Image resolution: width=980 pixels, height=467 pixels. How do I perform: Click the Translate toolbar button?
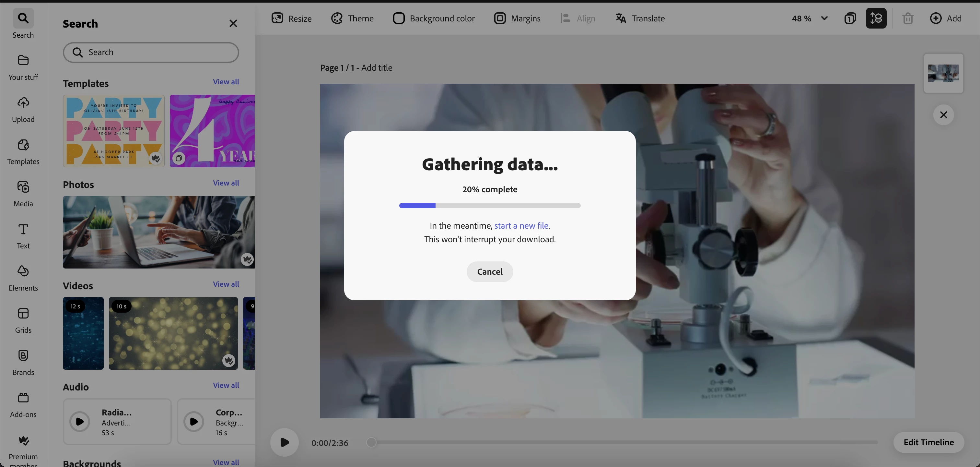tap(640, 18)
